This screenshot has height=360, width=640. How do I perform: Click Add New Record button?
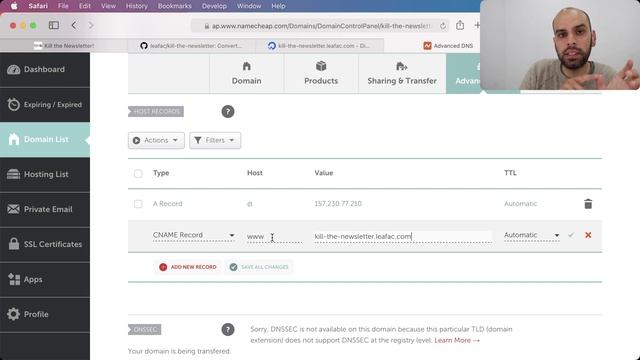pyautogui.click(x=188, y=267)
